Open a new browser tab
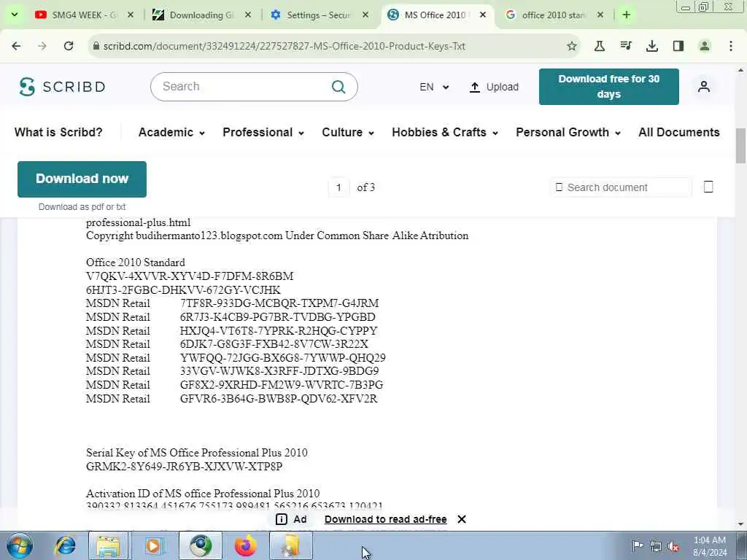The image size is (747, 560). tap(627, 15)
